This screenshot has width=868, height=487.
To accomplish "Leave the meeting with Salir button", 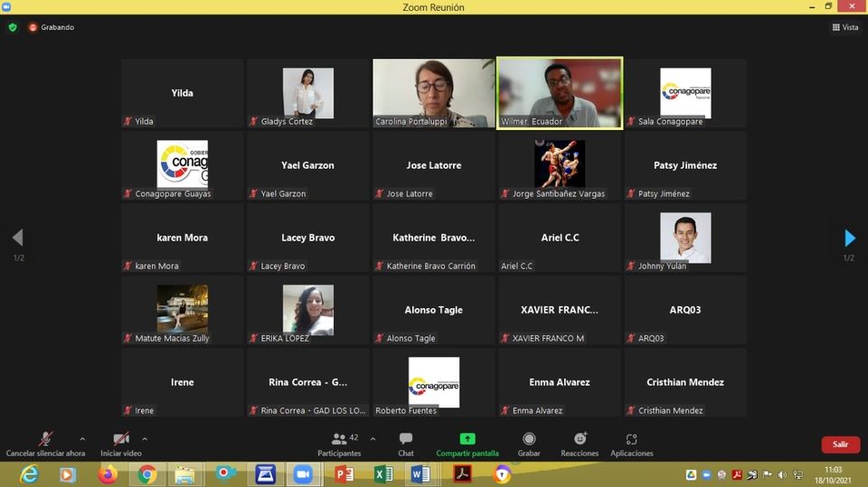I will point(840,445).
